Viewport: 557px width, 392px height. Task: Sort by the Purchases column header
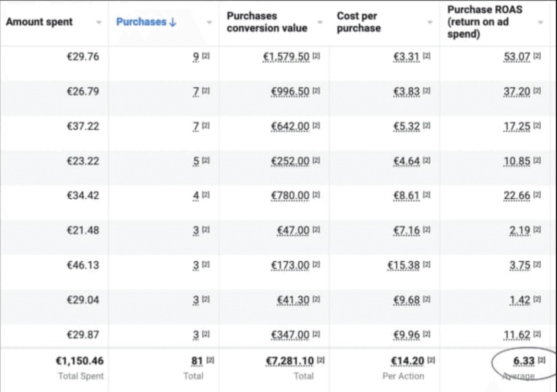(141, 22)
